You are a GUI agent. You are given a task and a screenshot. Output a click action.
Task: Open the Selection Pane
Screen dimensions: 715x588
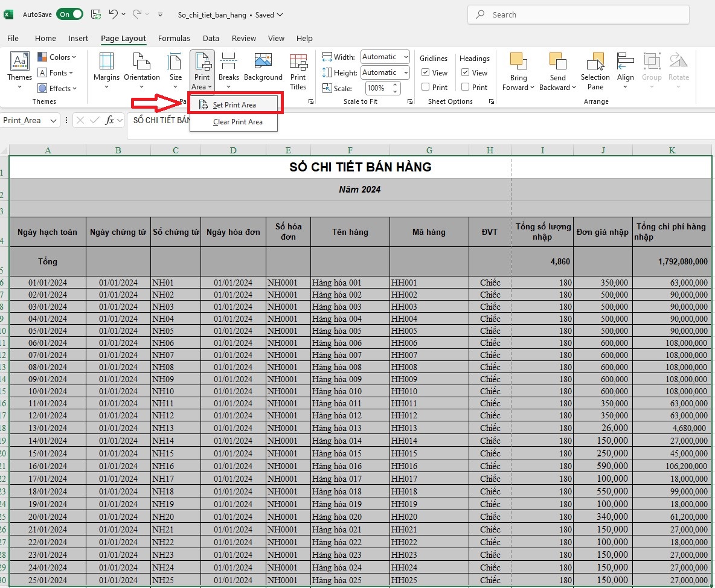595,72
